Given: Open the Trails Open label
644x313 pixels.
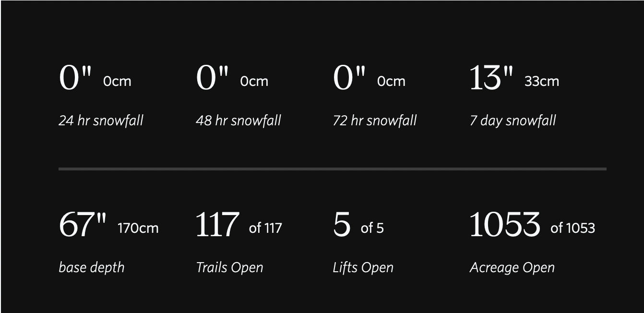Looking at the screenshot, I should [x=229, y=267].
